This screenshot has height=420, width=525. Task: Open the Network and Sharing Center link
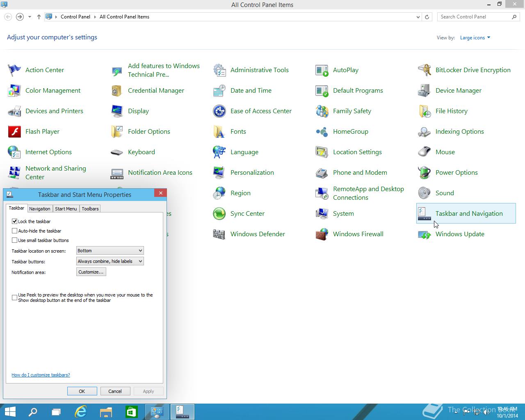pos(56,173)
